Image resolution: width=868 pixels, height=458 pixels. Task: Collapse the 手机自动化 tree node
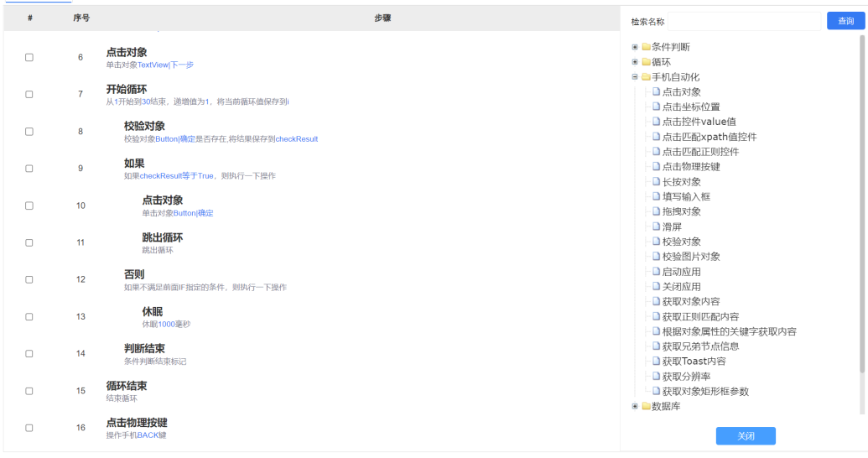[635, 77]
